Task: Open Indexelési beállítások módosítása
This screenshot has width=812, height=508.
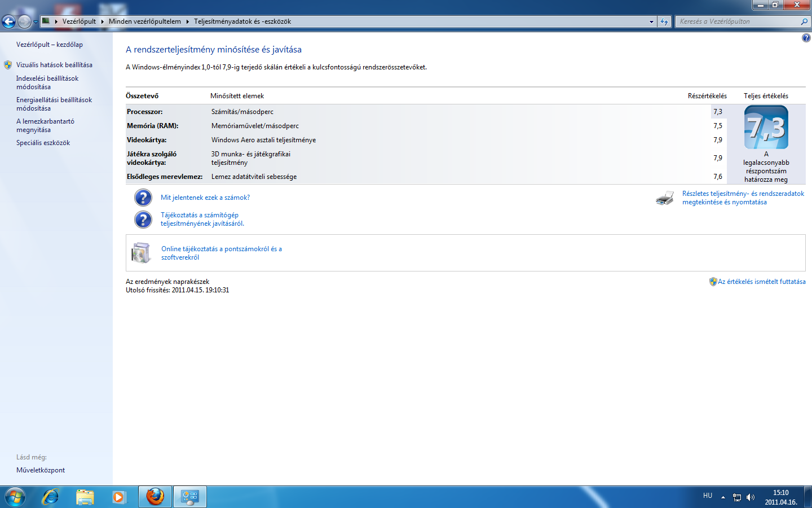Action: tap(47, 82)
